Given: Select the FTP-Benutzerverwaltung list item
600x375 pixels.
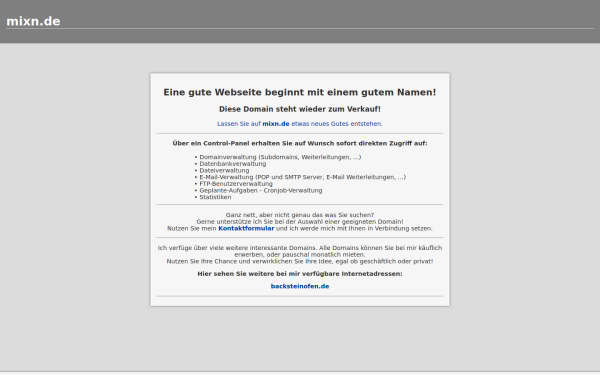Looking at the screenshot, I should (x=236, y=184).
